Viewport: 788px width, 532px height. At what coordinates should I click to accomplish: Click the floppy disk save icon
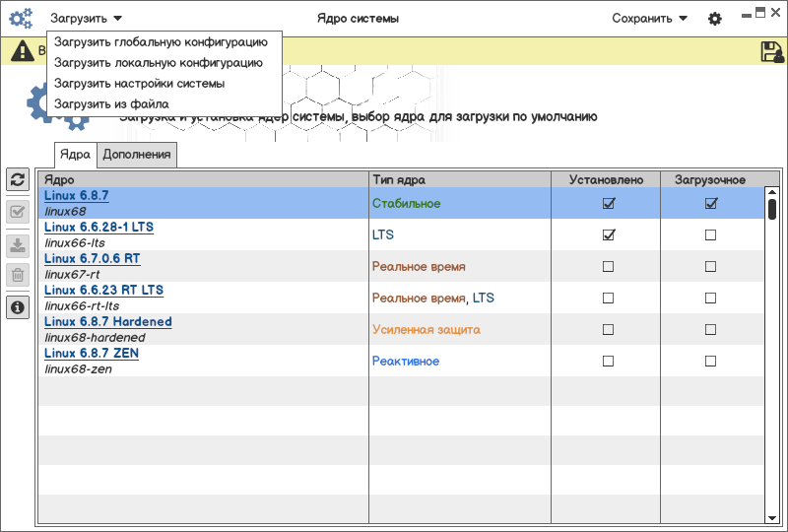click(771, 52)
